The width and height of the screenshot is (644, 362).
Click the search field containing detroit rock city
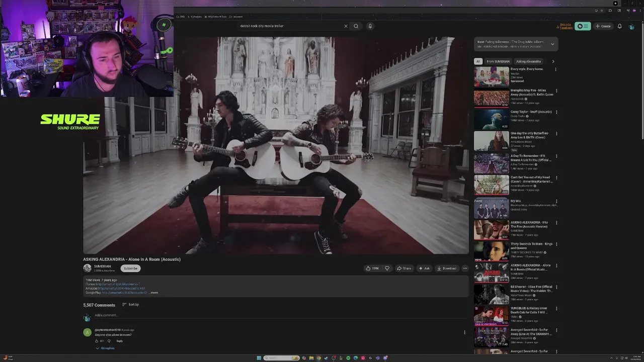[289, 26]
